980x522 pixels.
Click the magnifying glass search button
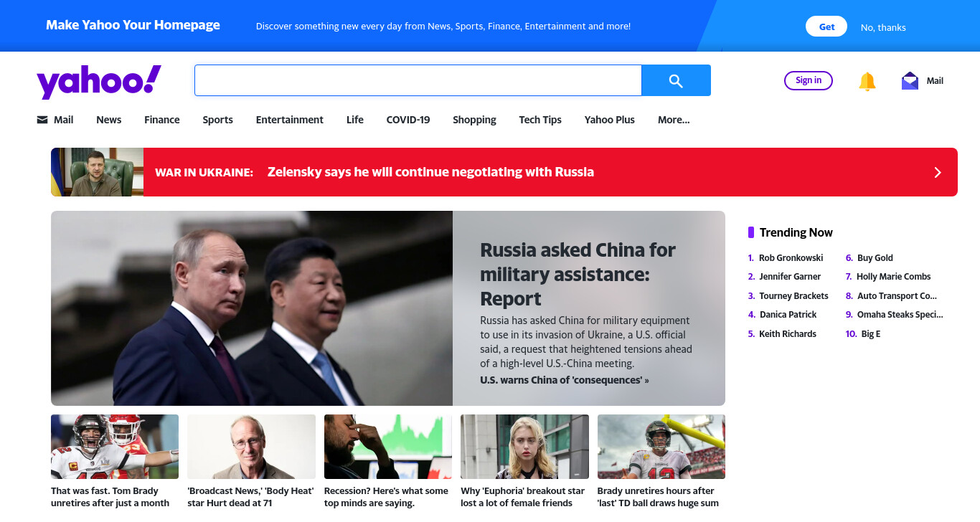(x=676, y=80)
